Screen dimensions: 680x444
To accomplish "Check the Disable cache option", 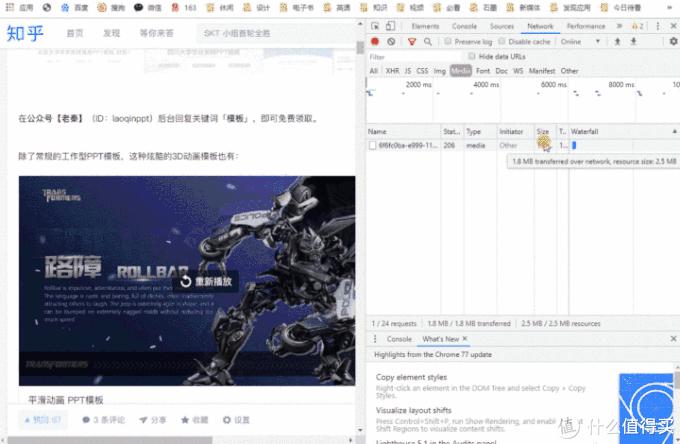I will pyautogui.click(x=502, y=42).
